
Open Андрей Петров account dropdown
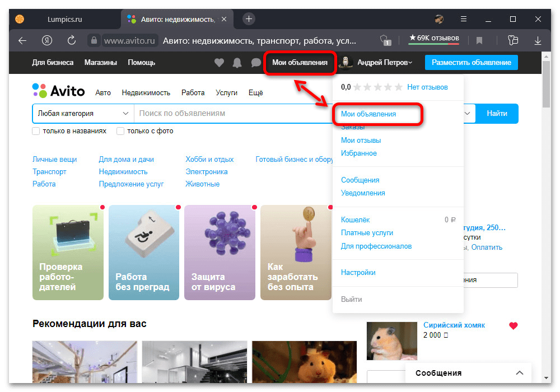point(384,63)
